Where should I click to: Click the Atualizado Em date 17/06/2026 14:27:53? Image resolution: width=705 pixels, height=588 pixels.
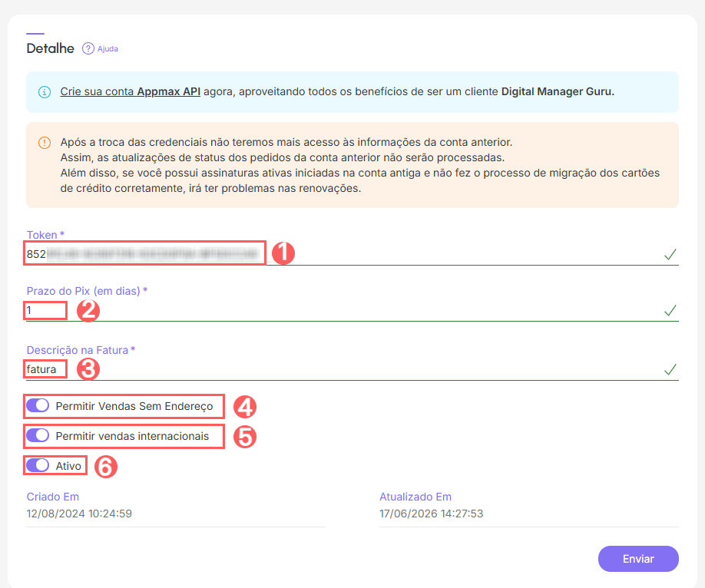(x=431, y=514)
